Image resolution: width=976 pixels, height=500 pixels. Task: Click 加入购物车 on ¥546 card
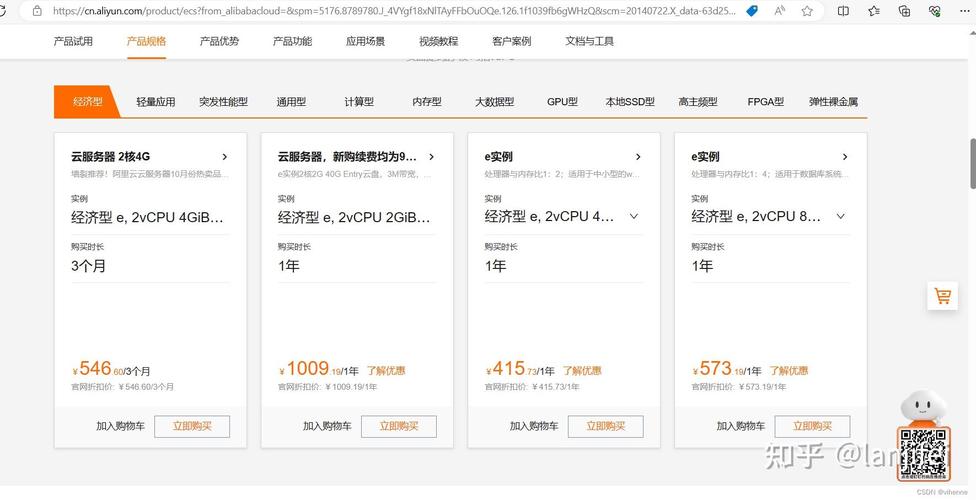pos(120,427)
